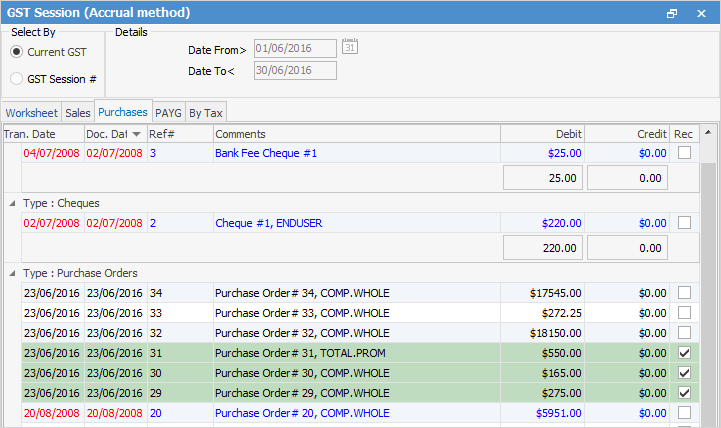Image resolution: width=721 pixels, height=428 pixels.
Task: Collapse the Type : Cheques group
Action: 12,203
